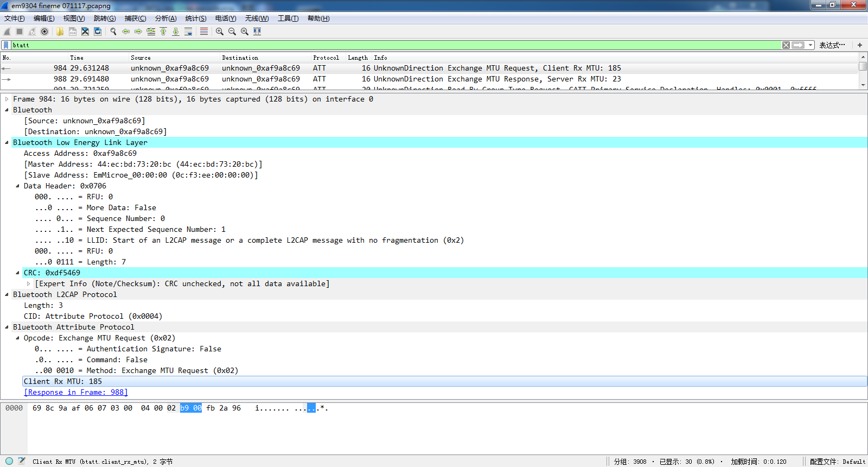This screenshot has height=467, width=868.
Task: Click the go to specified packet icon
Action: click(151, 31)
